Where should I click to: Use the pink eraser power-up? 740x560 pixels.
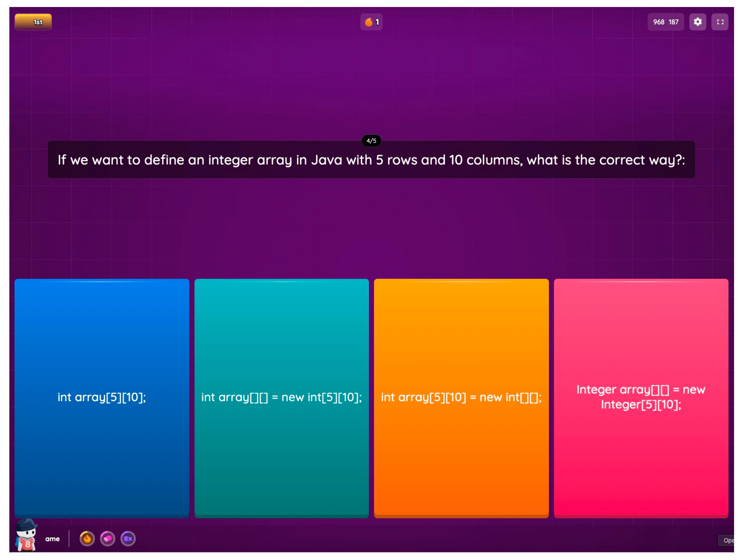pos(107,539)
